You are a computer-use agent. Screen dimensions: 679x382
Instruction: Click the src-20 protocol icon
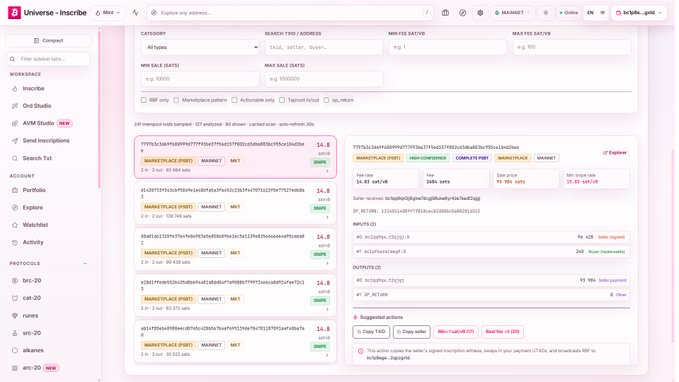click(15, 333)
